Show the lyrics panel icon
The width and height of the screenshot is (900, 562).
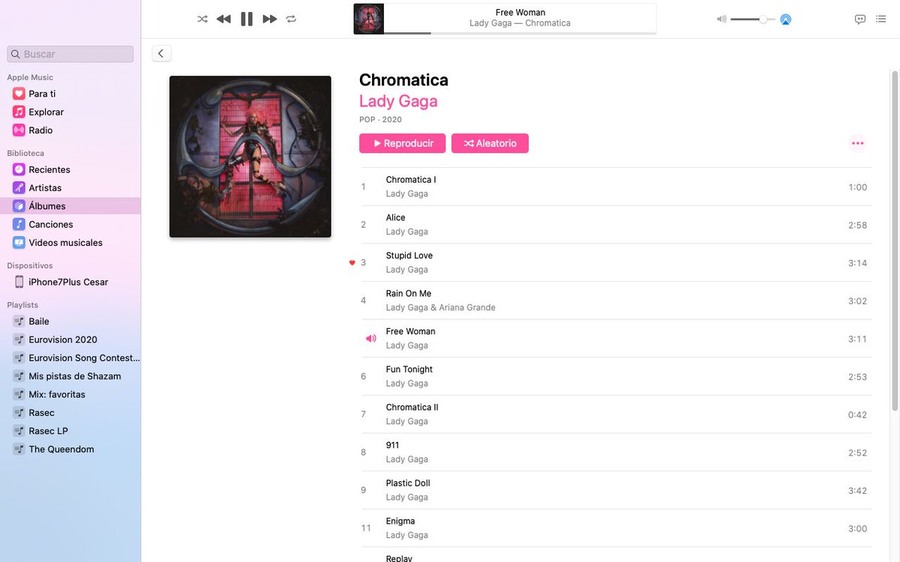point(860,19)
